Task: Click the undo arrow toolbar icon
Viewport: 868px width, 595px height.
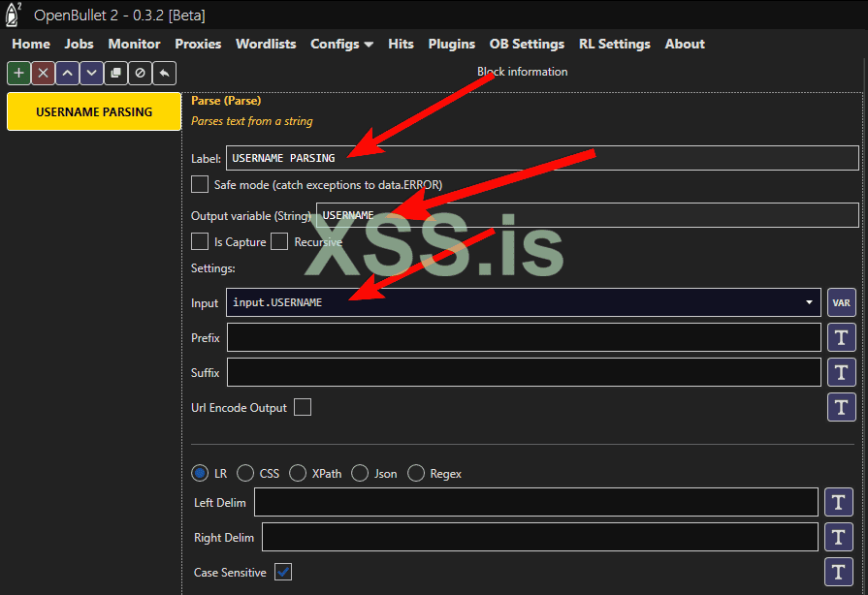Action: (x=165, y=73)
